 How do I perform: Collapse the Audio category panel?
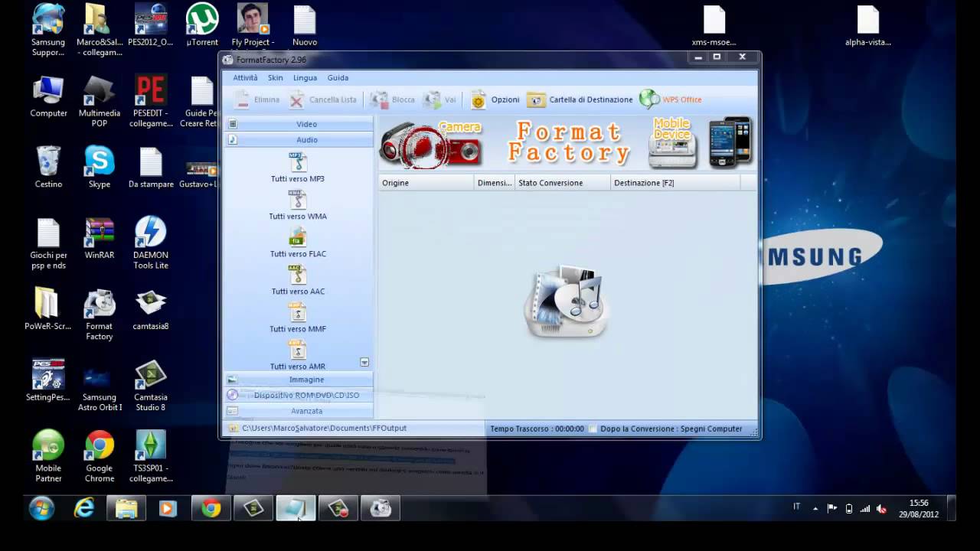pyautogui.click(x=299, y=139)
